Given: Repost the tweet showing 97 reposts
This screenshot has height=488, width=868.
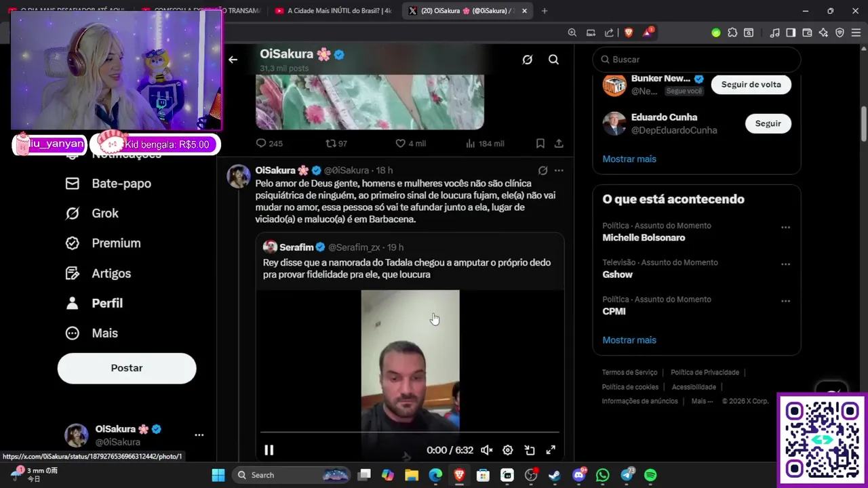Looking at the screenshot, I should point(336,144).
